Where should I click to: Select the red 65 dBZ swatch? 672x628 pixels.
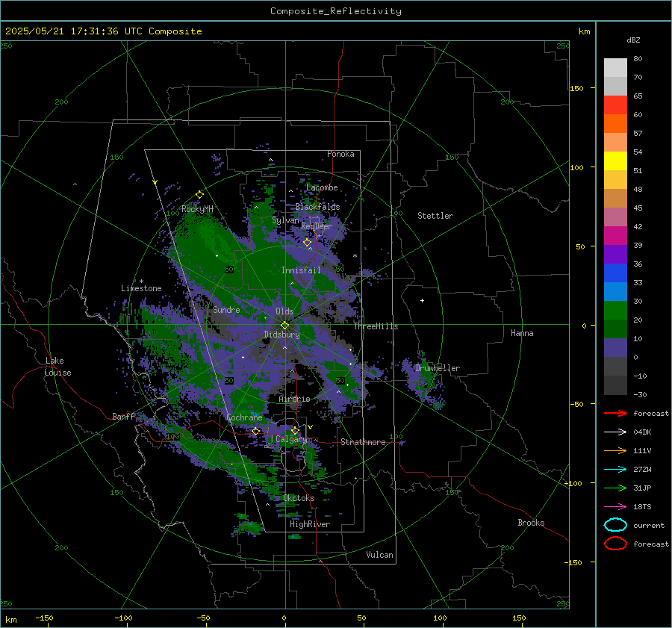(615, 105)
